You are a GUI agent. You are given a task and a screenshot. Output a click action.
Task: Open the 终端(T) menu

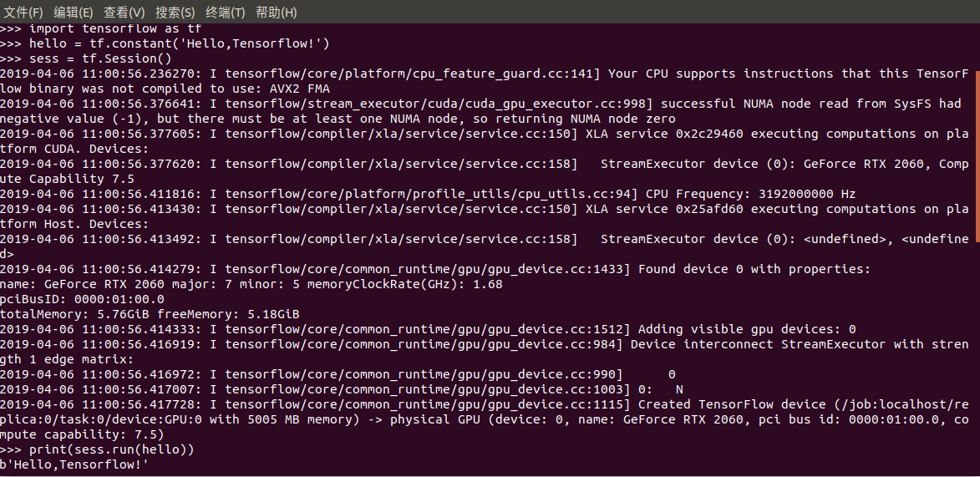click(x=225, y=12)
